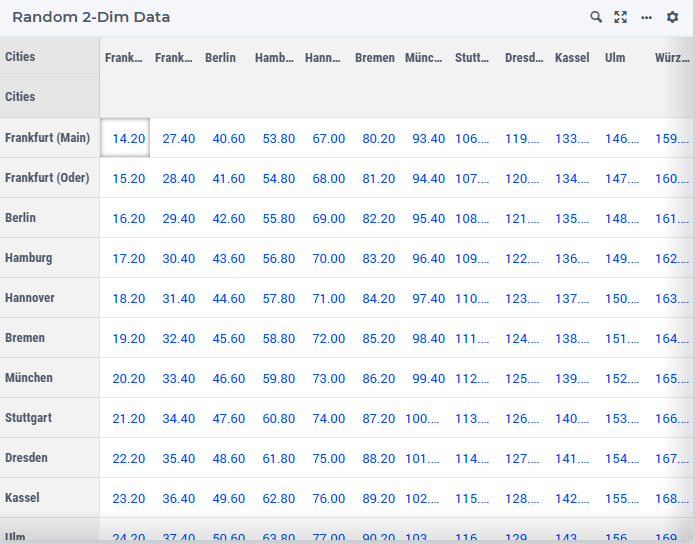Viewport: 695px width, 544px height.
Task: Select cell with value 86.20
Action: [375, 378]
